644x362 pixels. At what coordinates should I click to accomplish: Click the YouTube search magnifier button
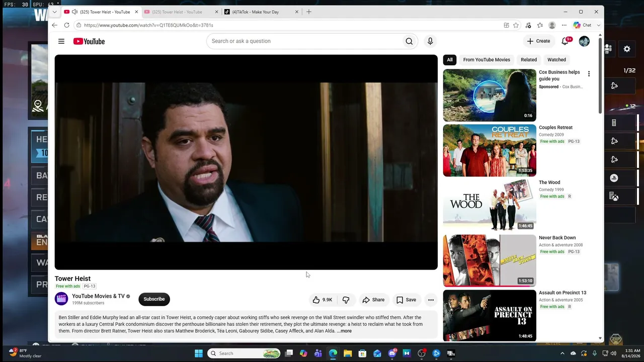point(409,41)
